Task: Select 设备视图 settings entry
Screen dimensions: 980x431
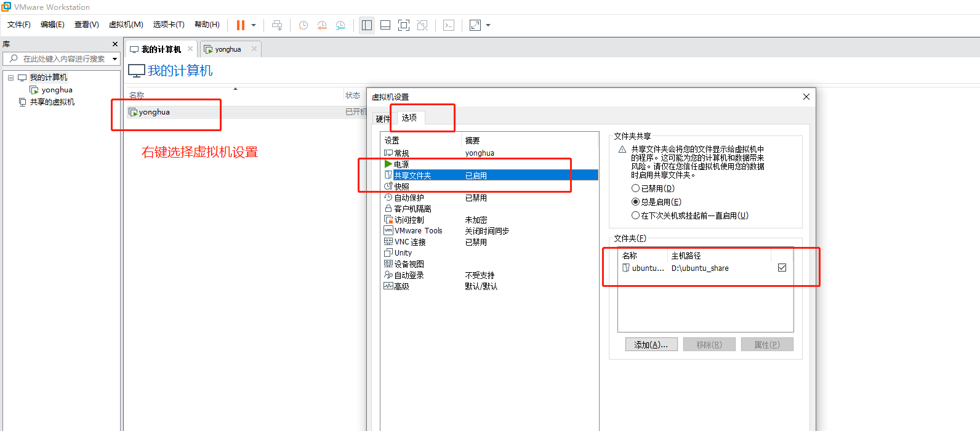Action: (x=404, y=264)
